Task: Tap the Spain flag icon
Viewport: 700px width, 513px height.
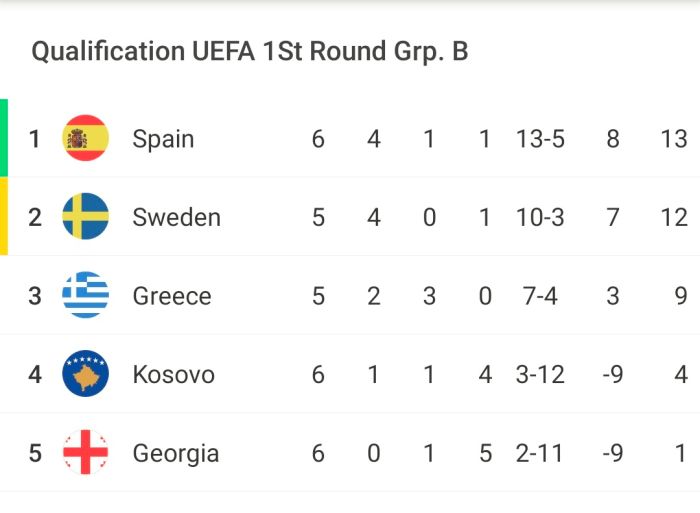Action: tap(85, 138)
